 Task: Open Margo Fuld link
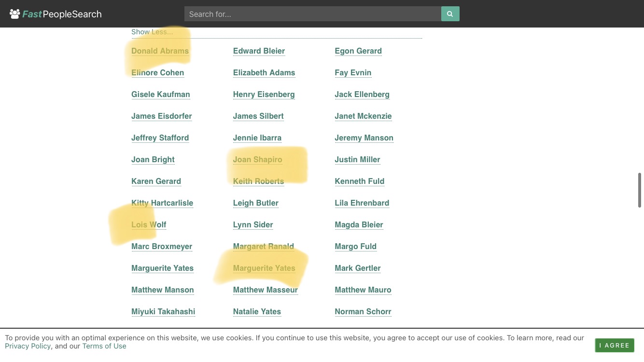[355, 246]
